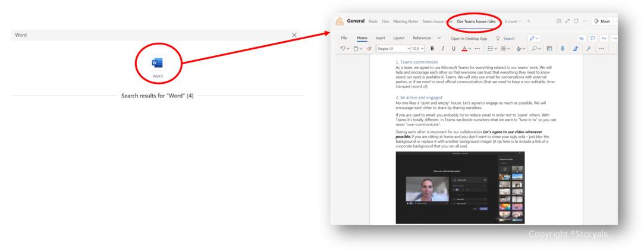Apply the red font color
Screen dimensions: 644x251
point(464,48)
